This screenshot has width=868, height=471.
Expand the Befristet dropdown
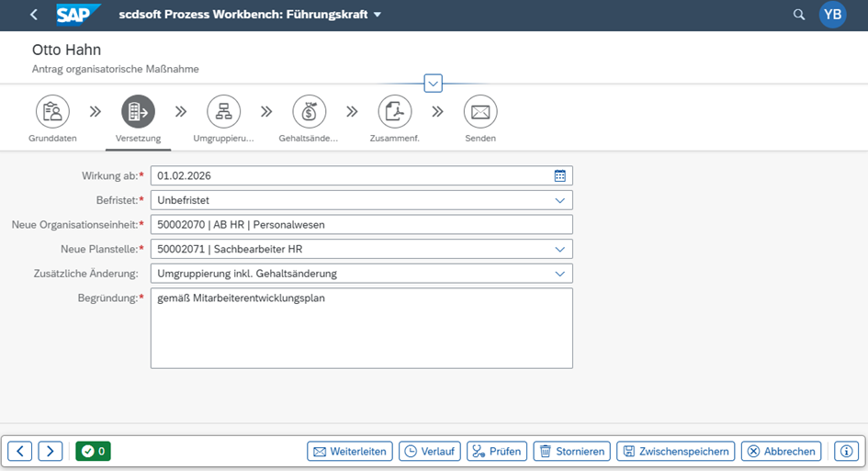[560, 199]
